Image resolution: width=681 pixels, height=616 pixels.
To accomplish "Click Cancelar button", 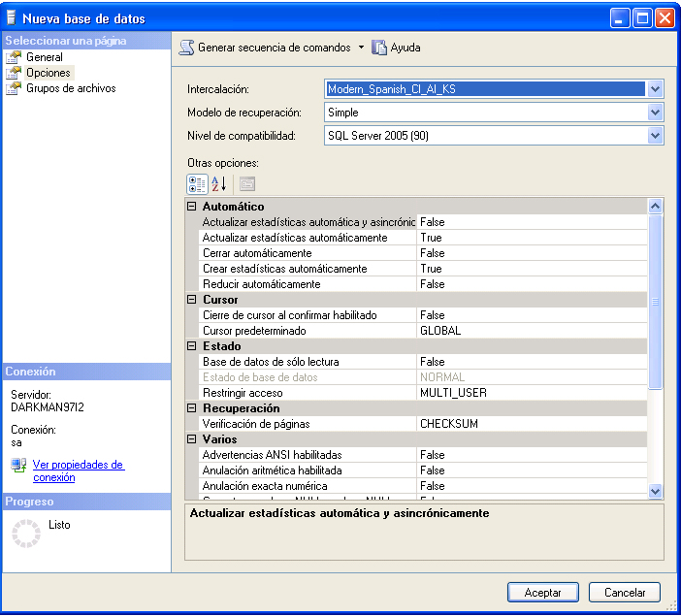I will click(624, 592).
